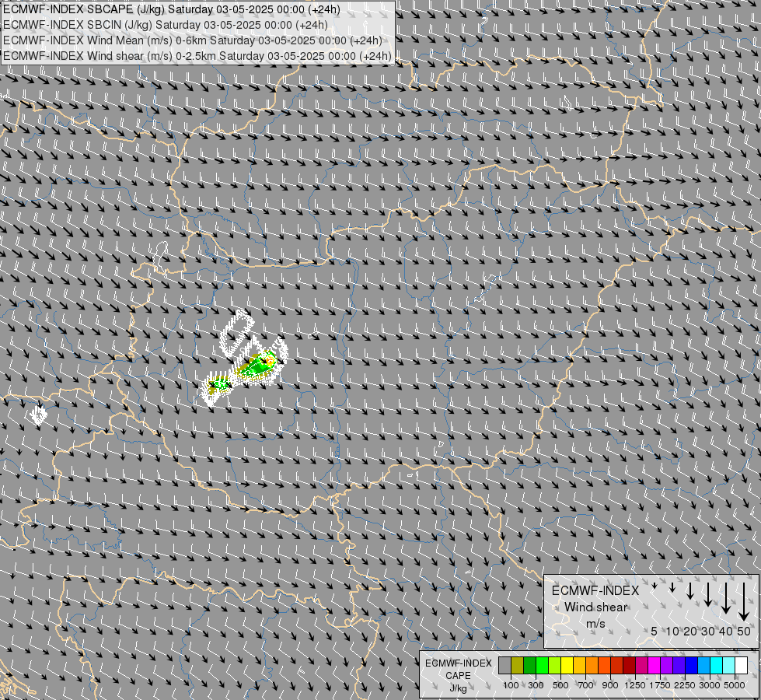Image resolution: width=761 pixels, height=700 pixels.
Task: Select the indigo swatch left of 2250
Action: click(679, 666)
